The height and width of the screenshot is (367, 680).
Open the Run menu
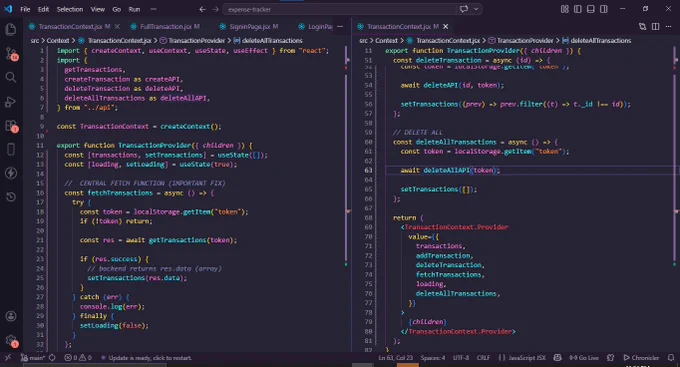134,9
